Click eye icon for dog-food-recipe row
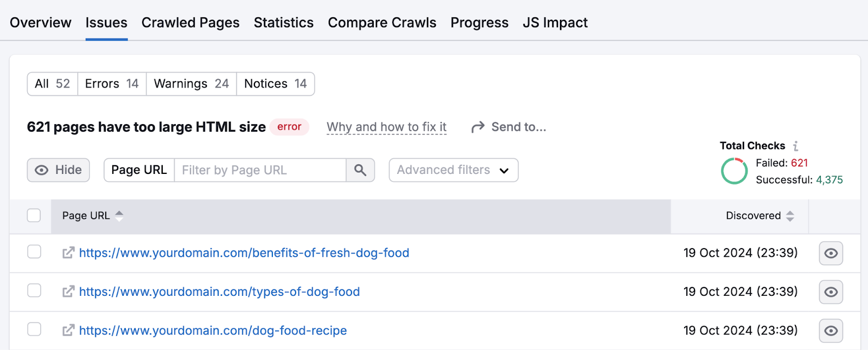Viewport: 868px width, 350px height. pyautogui.click(x=831, y=331)
